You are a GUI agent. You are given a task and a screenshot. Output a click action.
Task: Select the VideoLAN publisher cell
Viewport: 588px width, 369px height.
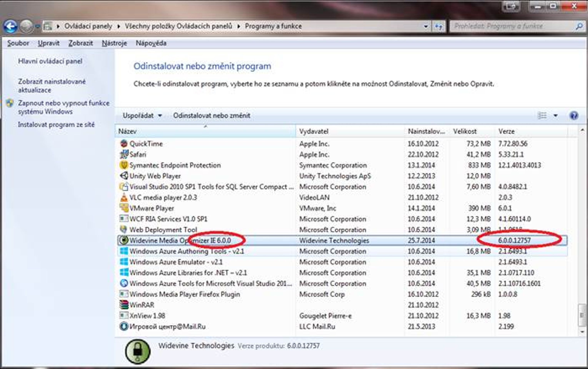[314, 197]
